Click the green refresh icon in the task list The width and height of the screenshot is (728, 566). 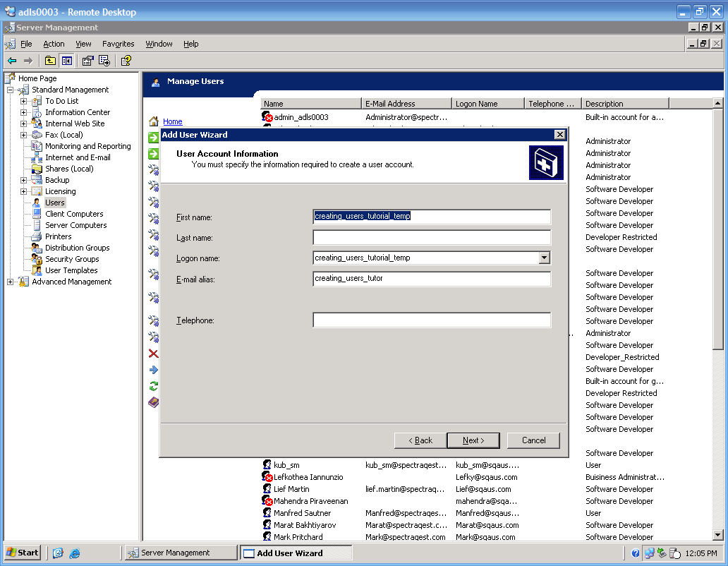(153, 386)
